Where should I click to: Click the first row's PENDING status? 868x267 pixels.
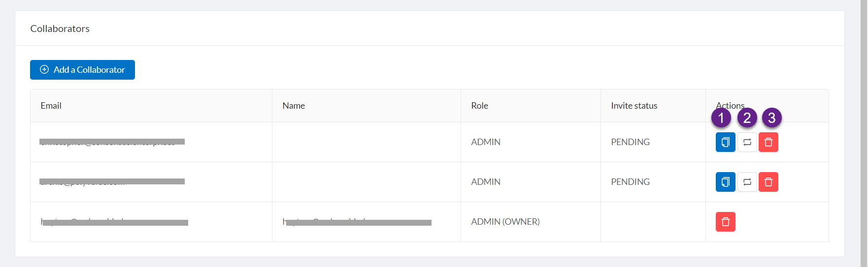pyautogui.click(x=630, y=142)
